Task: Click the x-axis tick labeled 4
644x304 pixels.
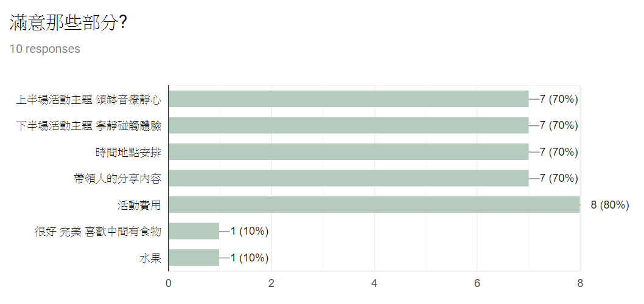Action: 374,283
